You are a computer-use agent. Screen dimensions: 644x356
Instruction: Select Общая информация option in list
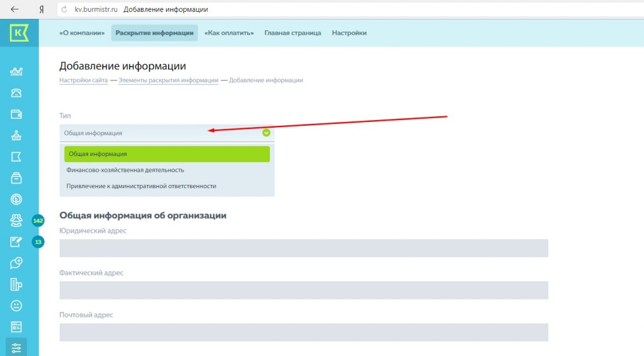(167, 154)
